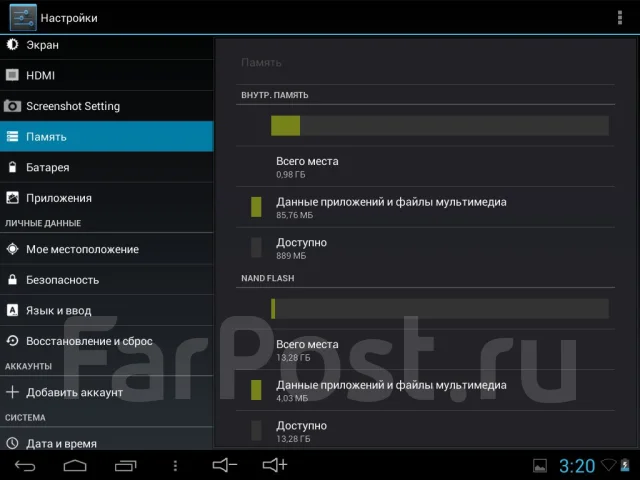Image resolution: width=640 pixels, height=480 pixels.
Task: Tap the battery charging indicator
Action: pos(625,465)
